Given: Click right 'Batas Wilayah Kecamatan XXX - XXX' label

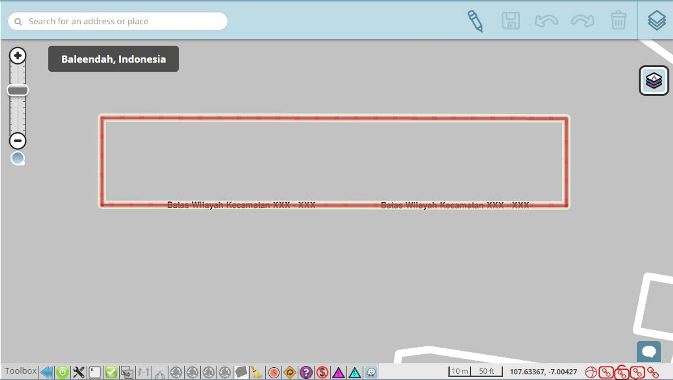Looking at the screenshot, I should tap(455, 205).
